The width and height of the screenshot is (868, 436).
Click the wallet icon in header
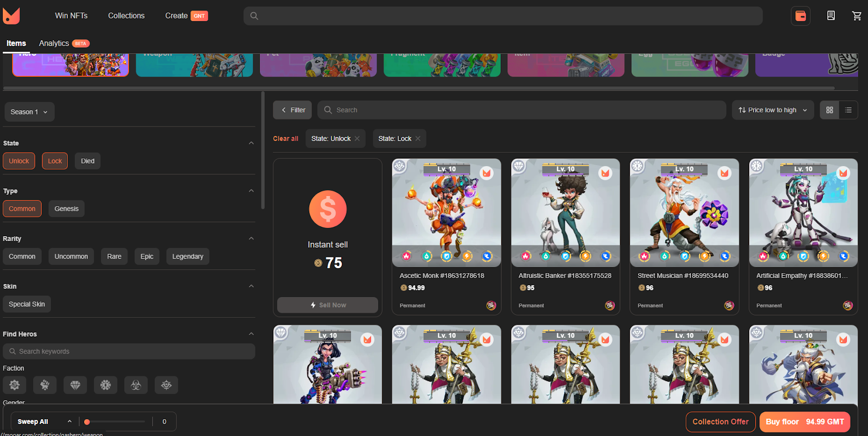coord(800,16)
